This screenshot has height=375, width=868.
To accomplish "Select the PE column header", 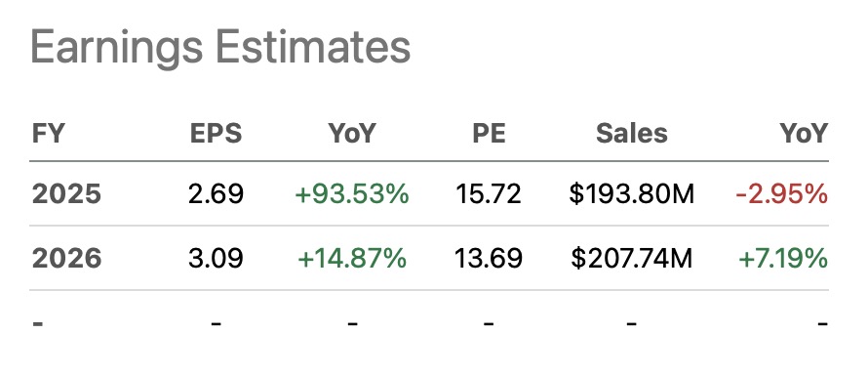I will [489, 134].
